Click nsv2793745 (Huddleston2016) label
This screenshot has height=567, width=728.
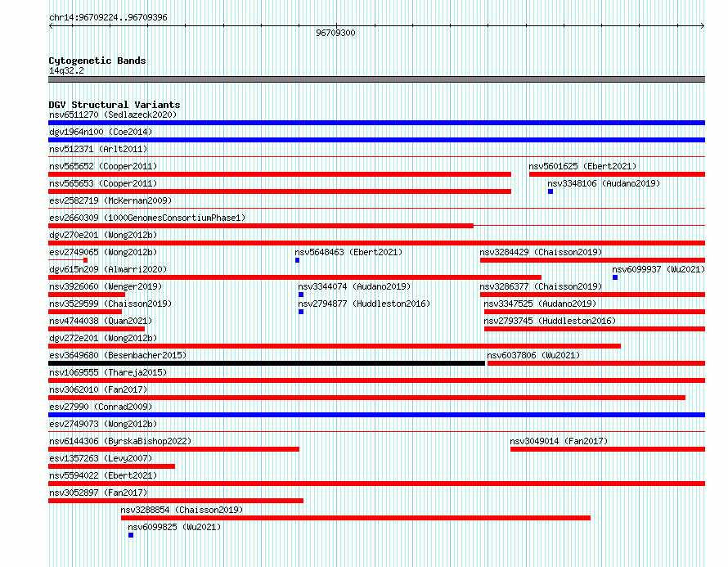point(550,321)
